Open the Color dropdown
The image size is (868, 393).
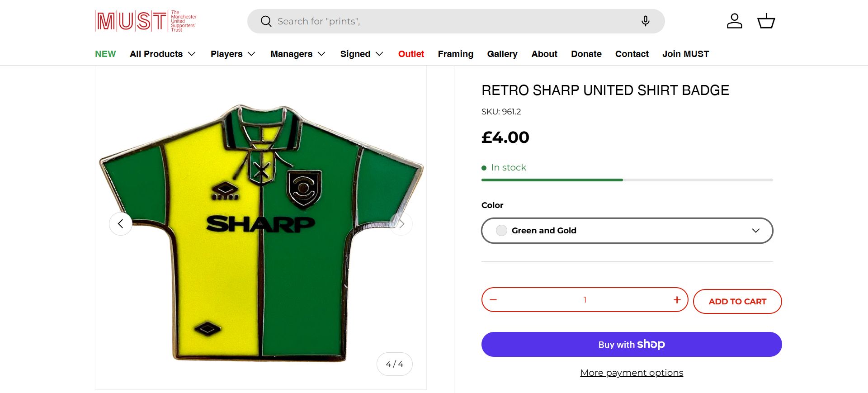pyautogui.click(x=627, y=231)
